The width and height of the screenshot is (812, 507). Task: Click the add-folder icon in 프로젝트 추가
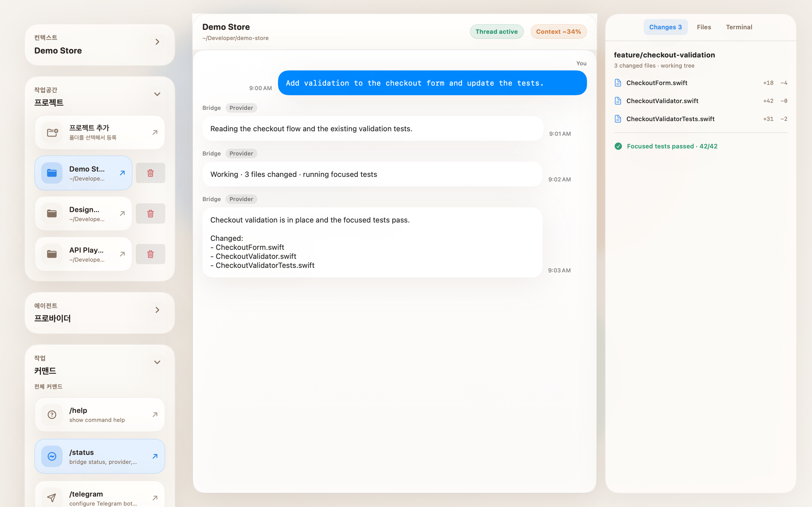tap(52, 132)
